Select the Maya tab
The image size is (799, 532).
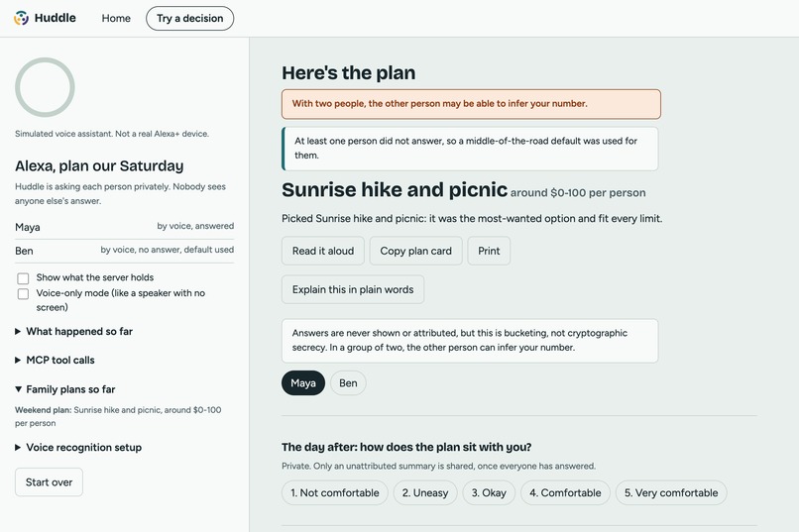tap(303, 382)
